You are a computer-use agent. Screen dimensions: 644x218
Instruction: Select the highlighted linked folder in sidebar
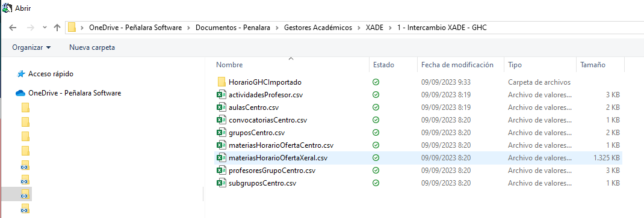click(x=25, y=194)
